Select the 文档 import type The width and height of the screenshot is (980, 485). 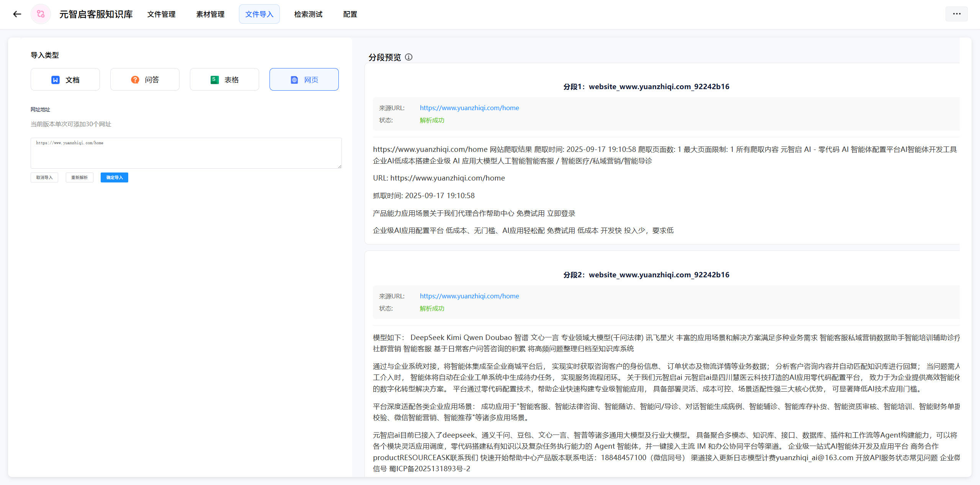click(x=65, y=80)
